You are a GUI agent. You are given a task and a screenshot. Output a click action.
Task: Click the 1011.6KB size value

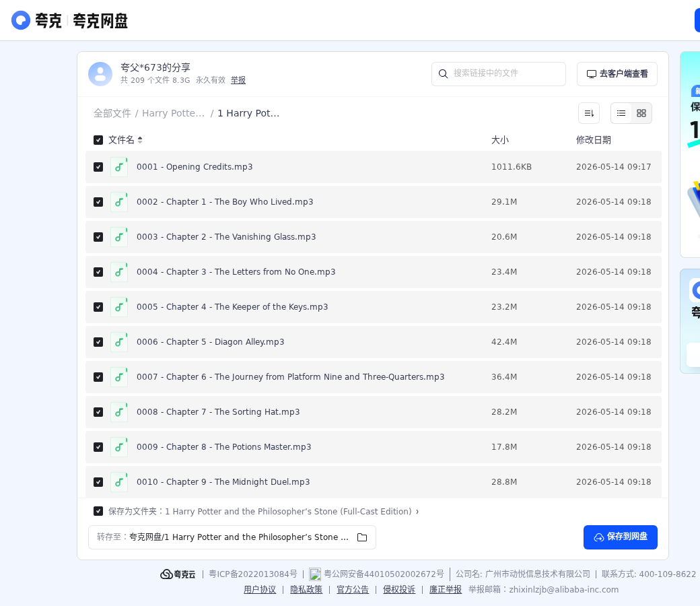point(511,167)
